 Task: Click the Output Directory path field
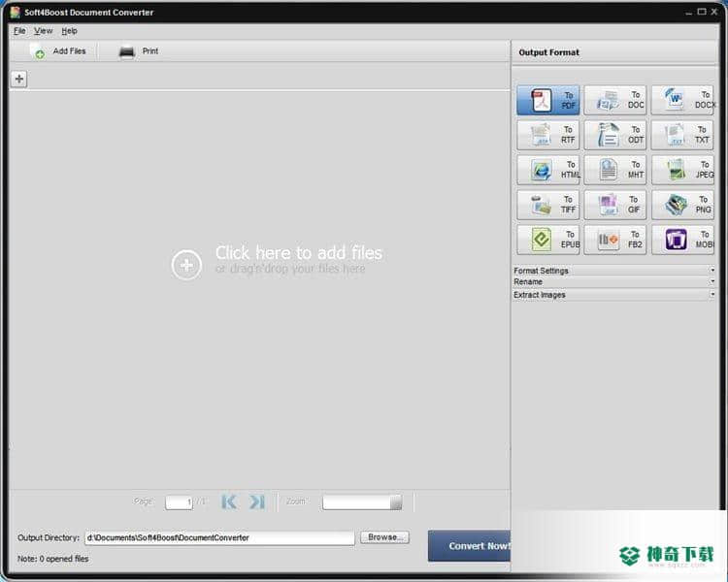pos(219,537)
